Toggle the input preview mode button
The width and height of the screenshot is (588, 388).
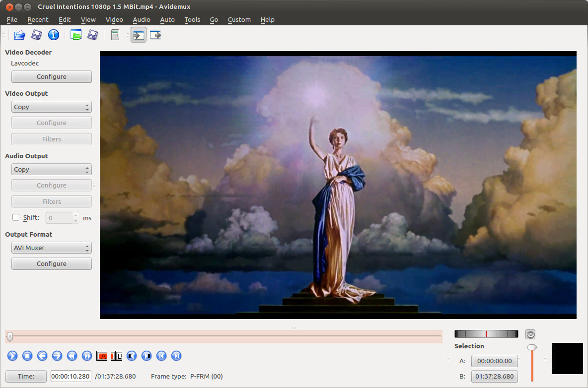139,35
